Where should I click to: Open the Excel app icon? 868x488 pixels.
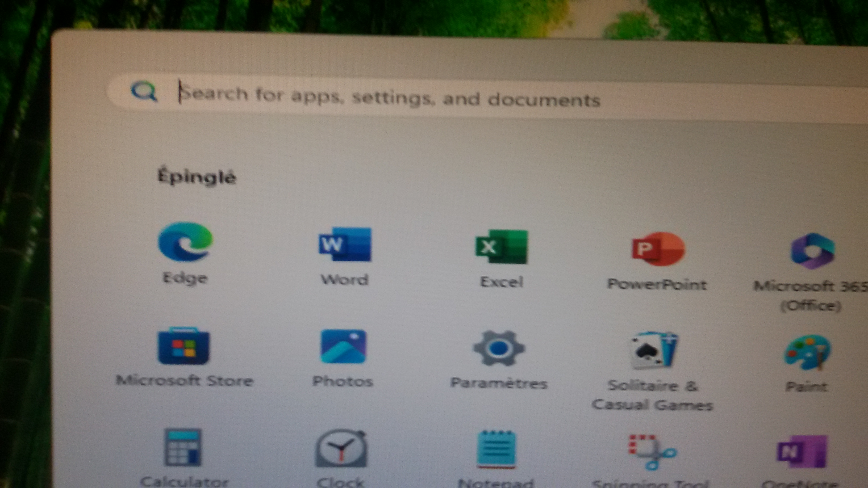click(x=501, y=247)
